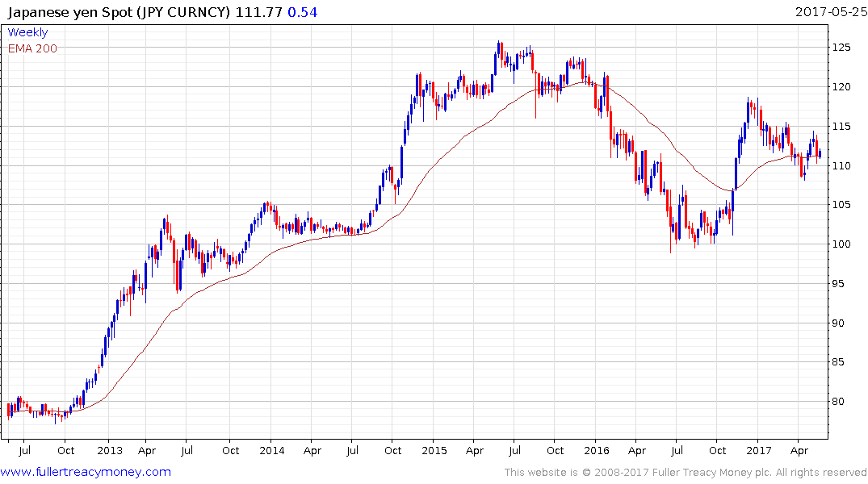Click the copyright notice 'Fuller Treacy Money plc'
This screenshot has height=484, width=868.
(711, 473)
